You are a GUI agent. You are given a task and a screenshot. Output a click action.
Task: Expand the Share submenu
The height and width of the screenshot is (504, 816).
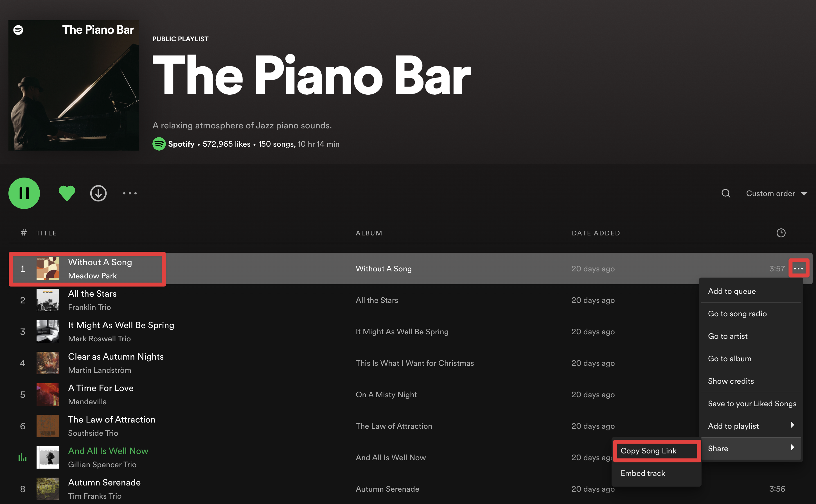point(750,449)
